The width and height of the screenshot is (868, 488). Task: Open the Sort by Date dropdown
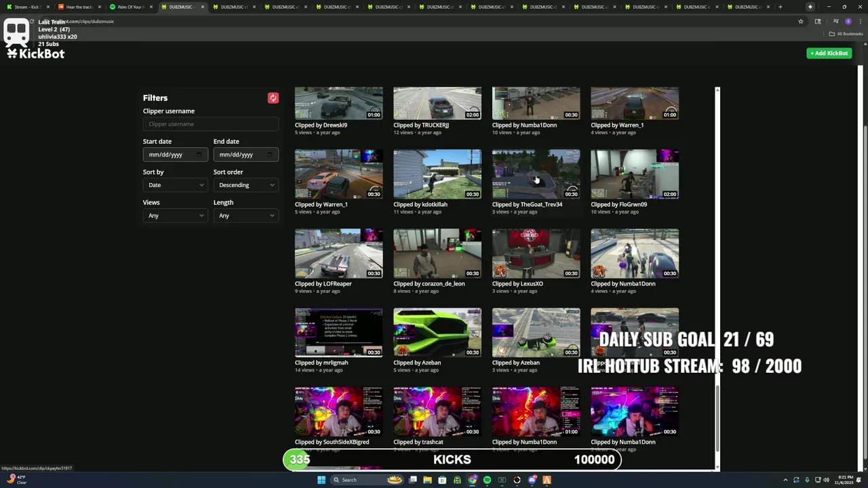[x=175, y=185]
